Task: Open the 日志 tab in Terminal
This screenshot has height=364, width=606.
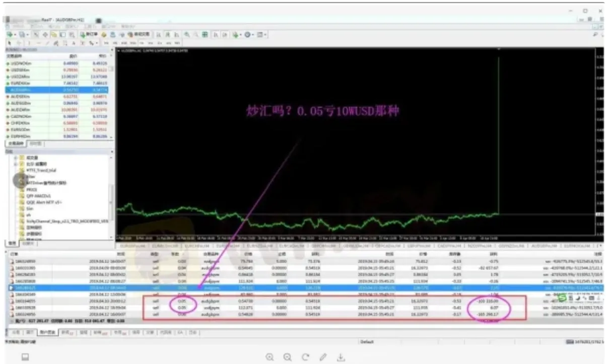Action: click(193, 332)
